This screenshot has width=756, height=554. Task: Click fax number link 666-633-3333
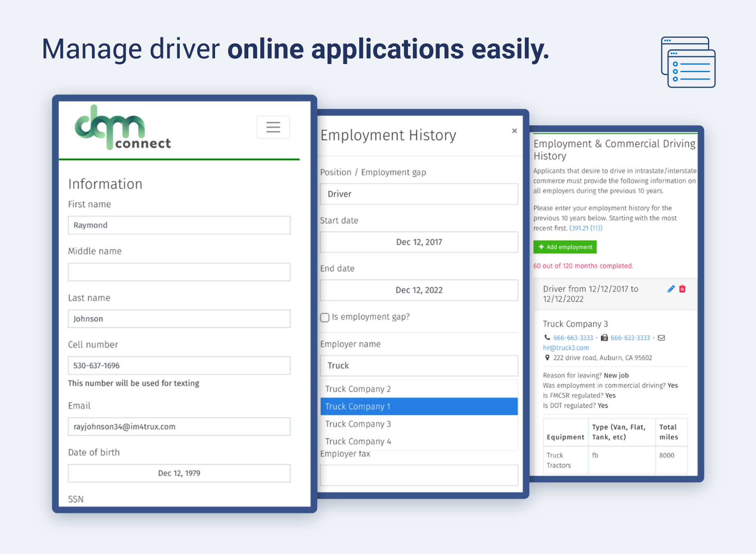(x=630, y=338)
